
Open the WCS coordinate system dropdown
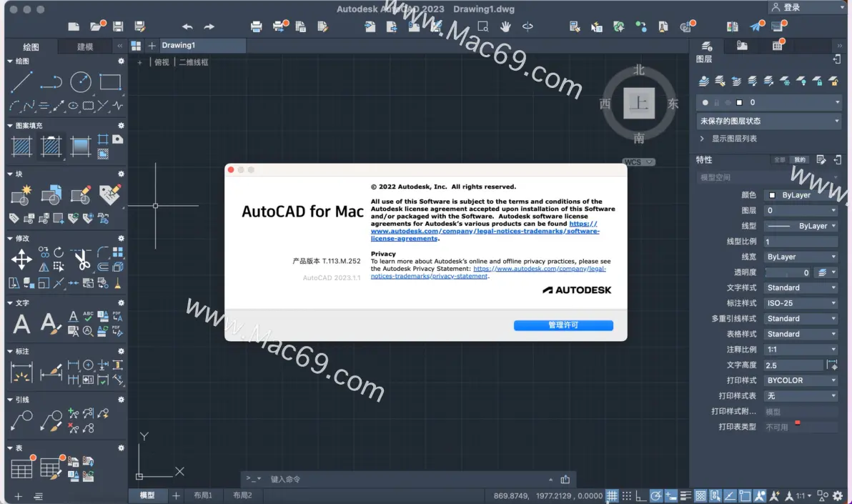tap(638, 162)
